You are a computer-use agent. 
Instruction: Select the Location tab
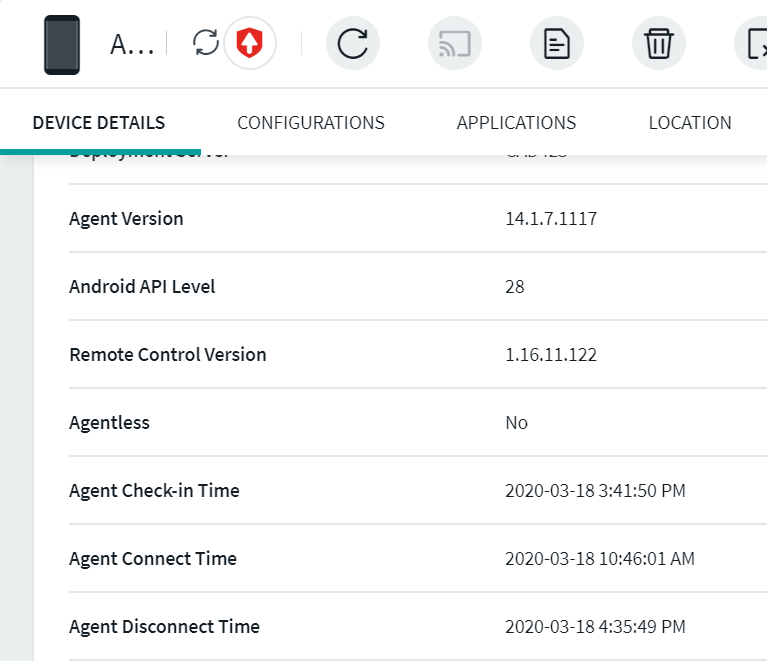[690, 123]
